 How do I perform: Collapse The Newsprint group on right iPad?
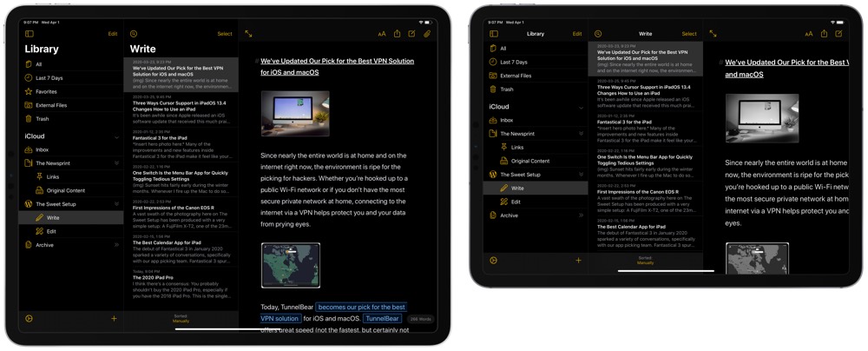[x=582, y=134]
